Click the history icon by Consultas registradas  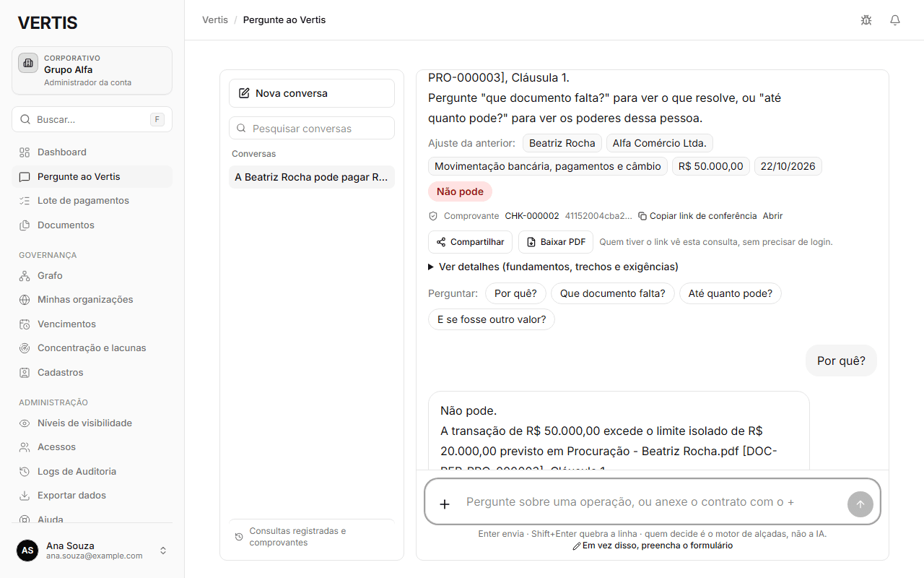pos(239,537)
